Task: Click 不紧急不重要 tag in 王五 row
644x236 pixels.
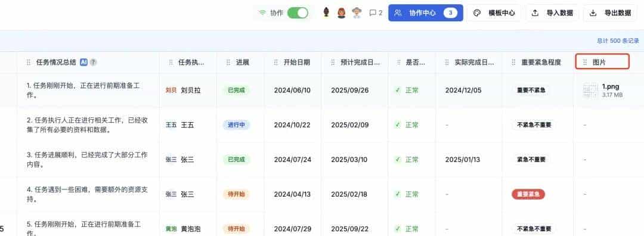Action: [534, 125]
